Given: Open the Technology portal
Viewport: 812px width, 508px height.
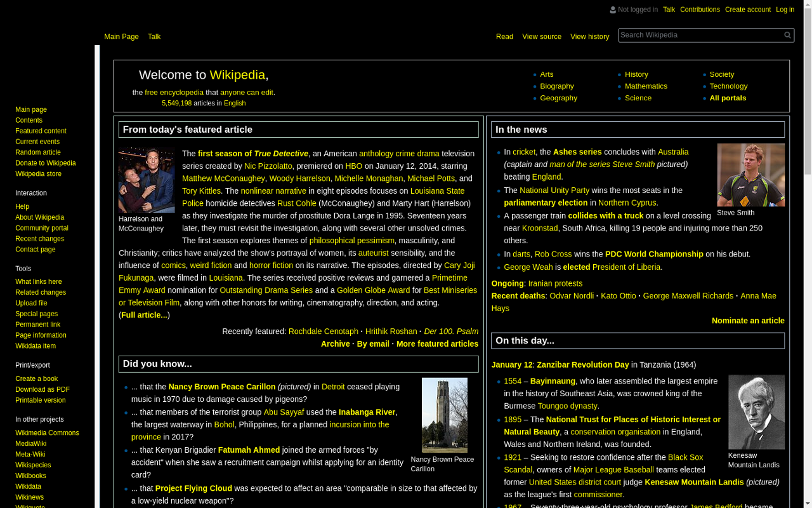Looking at the screenshot, I should (728, 86).
